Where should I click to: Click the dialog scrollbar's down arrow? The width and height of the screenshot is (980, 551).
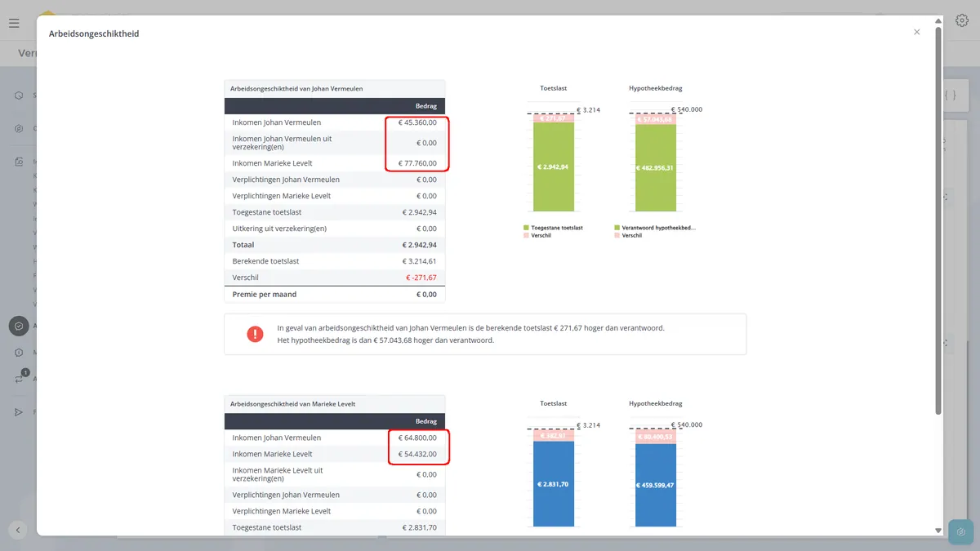click(x=938, y=531)
